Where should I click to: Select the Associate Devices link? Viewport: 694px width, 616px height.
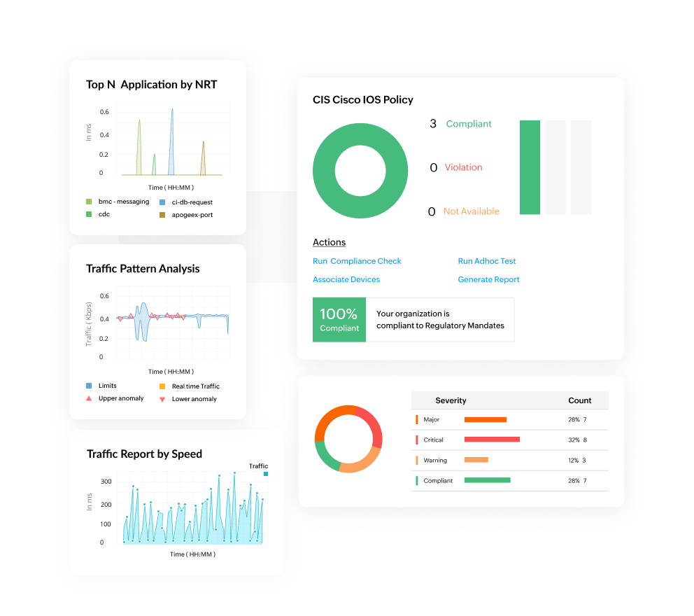346,279
